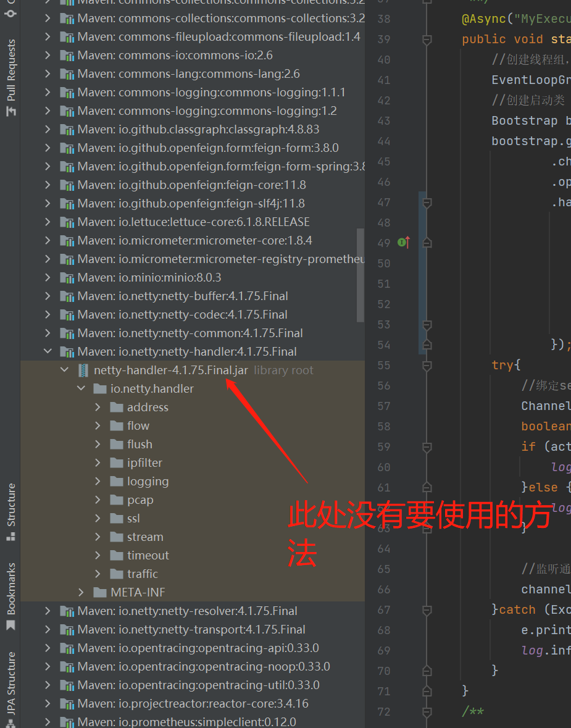Click line number 50 in the gutter
Viewport: 571px width, 728px height.
(384, 264)
